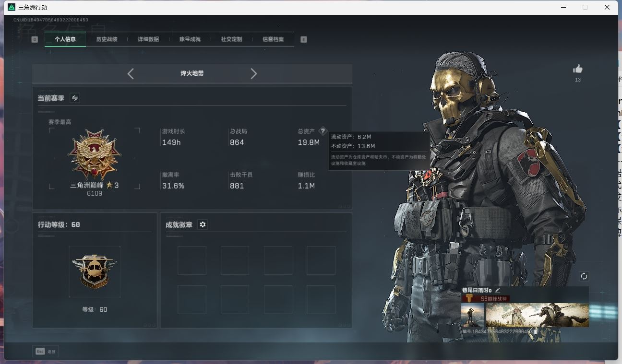Open the 社交定制 tab

(231, 39)
